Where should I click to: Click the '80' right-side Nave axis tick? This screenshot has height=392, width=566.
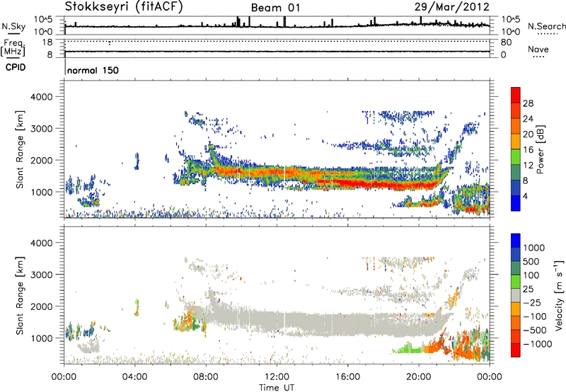506,42
